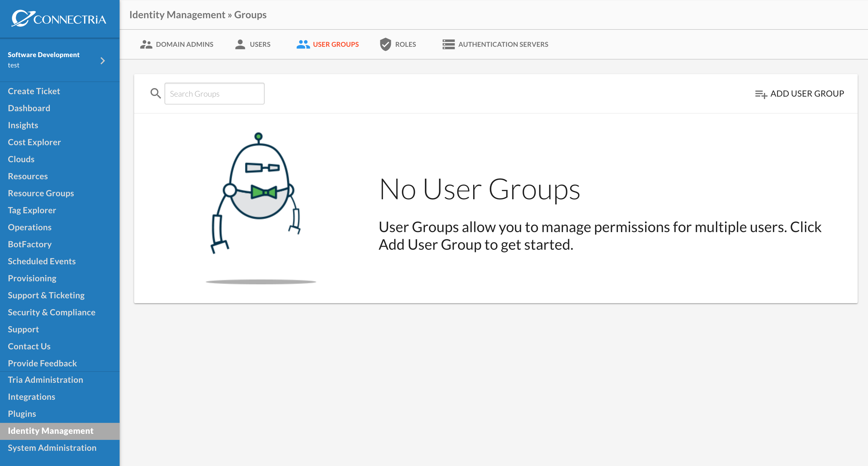Select the User Groups tab
The image size is (868, 466).
point(327,45)
